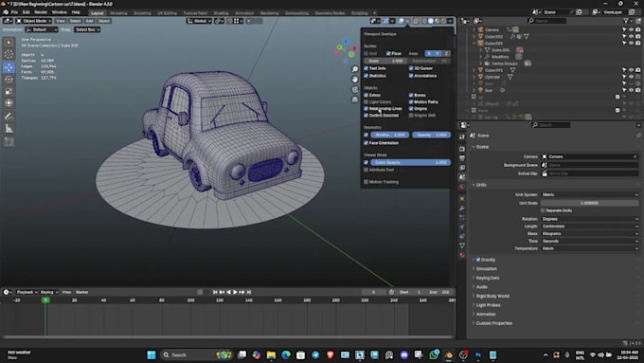Hide Camera object via eye icon
The image size is (644, 363).
pos(631,29)
